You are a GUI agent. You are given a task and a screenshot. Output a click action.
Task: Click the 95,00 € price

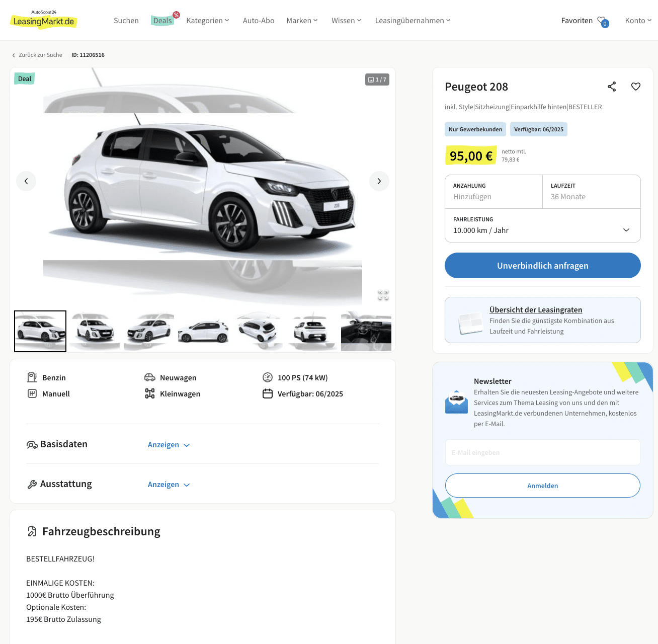click(x=471, y=156)
